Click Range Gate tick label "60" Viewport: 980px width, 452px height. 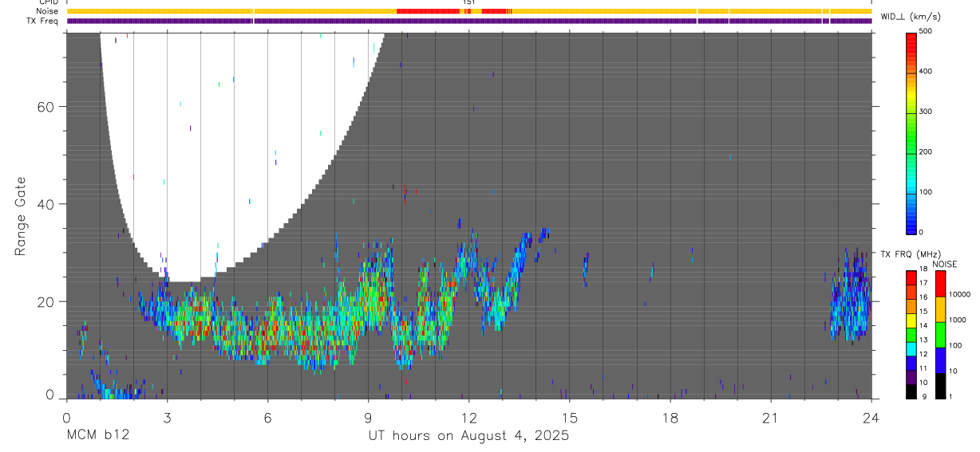tap(46, 107)
